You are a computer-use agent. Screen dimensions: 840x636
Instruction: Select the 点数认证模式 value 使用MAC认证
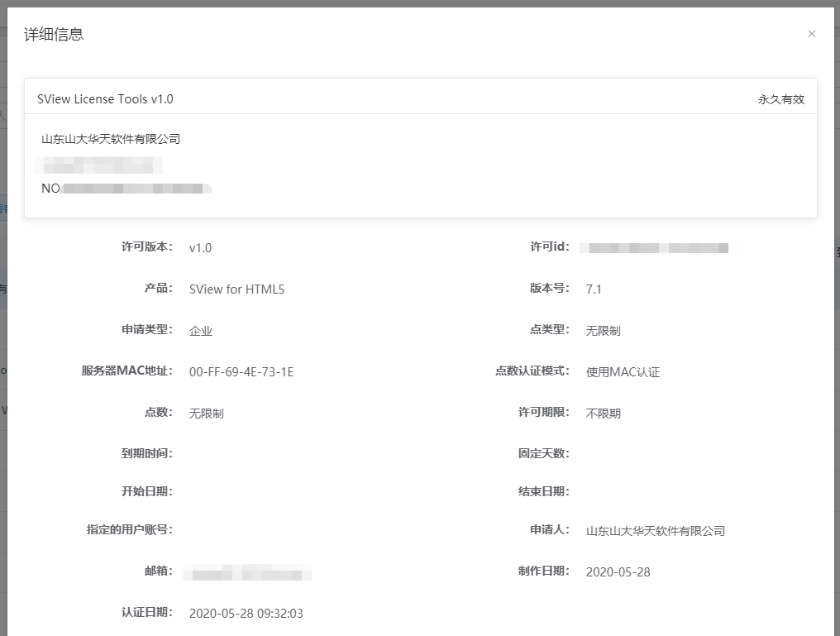pos(623,372)
